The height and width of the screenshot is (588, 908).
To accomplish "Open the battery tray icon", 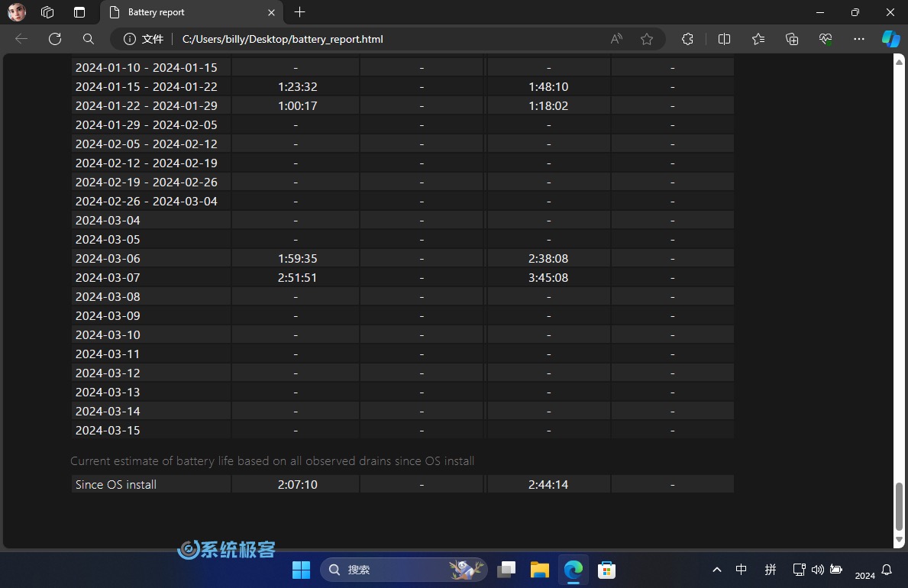I will (836, 570).
